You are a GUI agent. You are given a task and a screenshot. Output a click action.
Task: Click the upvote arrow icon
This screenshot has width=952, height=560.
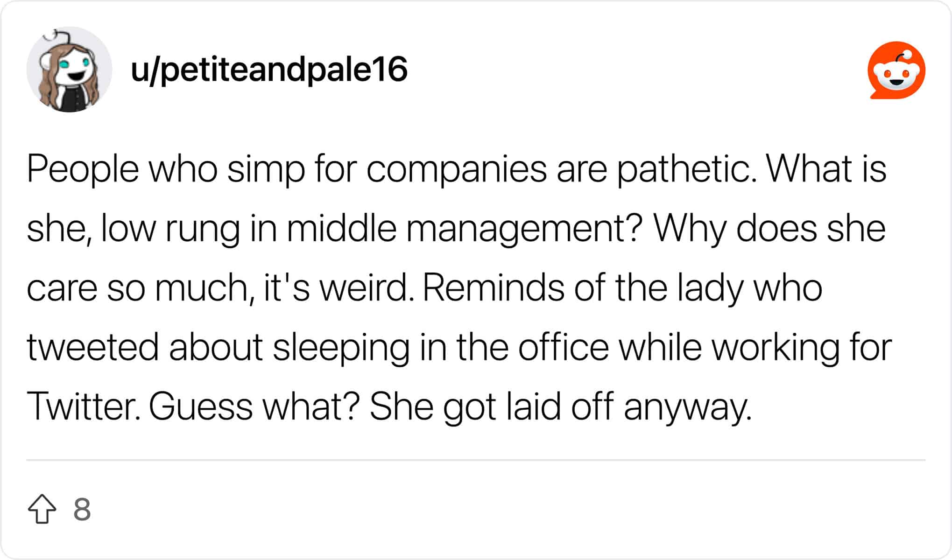coord(42,509)
